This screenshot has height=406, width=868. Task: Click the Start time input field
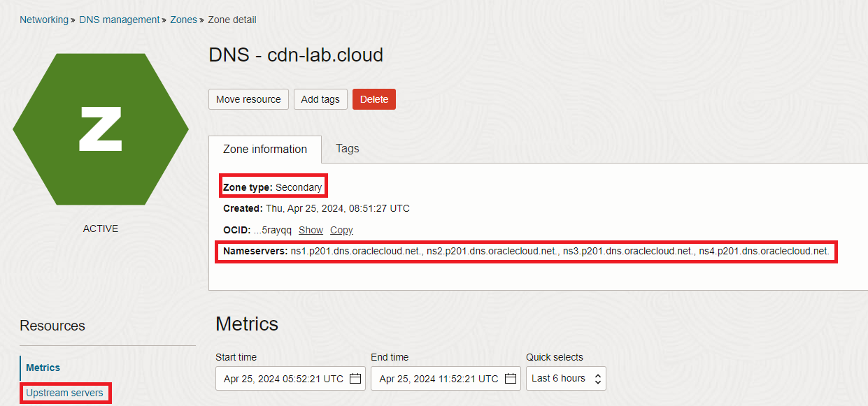[x=283, y=379]
